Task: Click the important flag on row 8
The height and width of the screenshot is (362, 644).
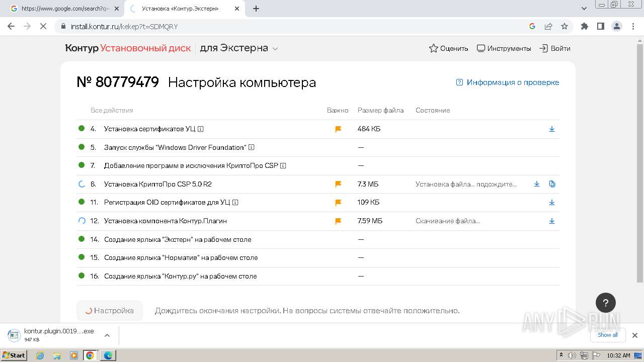Action: point(338,184)
